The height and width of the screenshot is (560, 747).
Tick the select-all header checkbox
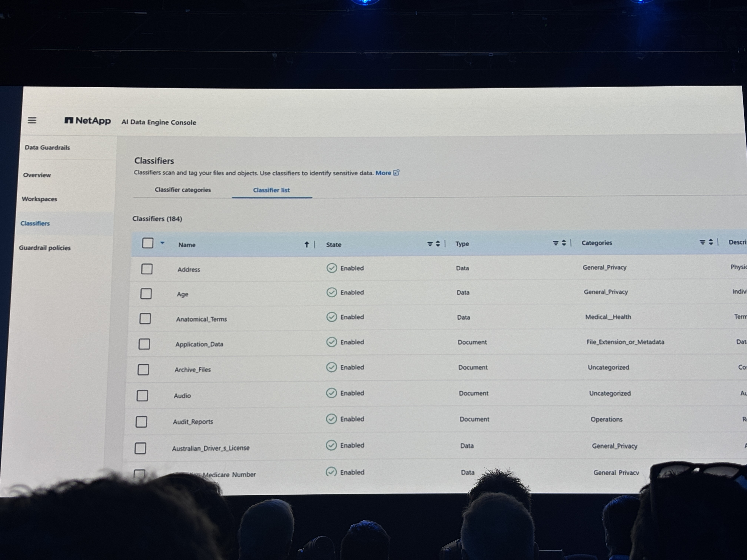click(x=148, y=243)
